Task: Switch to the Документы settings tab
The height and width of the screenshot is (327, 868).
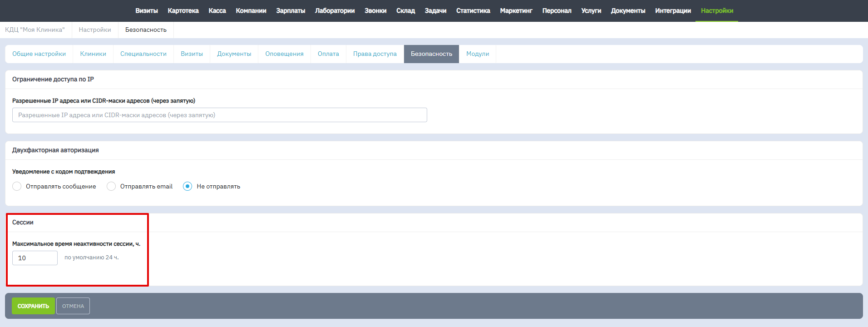Action: [x=234, y=54]
